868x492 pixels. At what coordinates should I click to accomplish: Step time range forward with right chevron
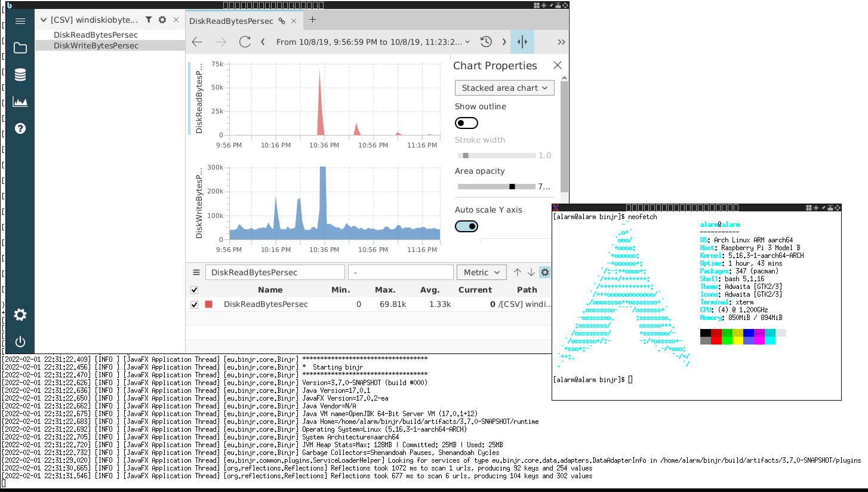pyautogui.click(x=504, y=42)
